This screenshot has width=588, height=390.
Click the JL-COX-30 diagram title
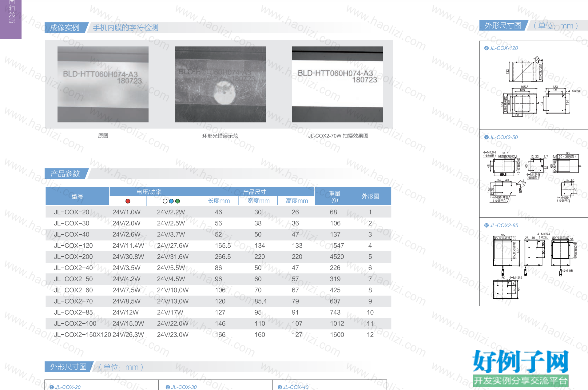click(x=184, y=387)
